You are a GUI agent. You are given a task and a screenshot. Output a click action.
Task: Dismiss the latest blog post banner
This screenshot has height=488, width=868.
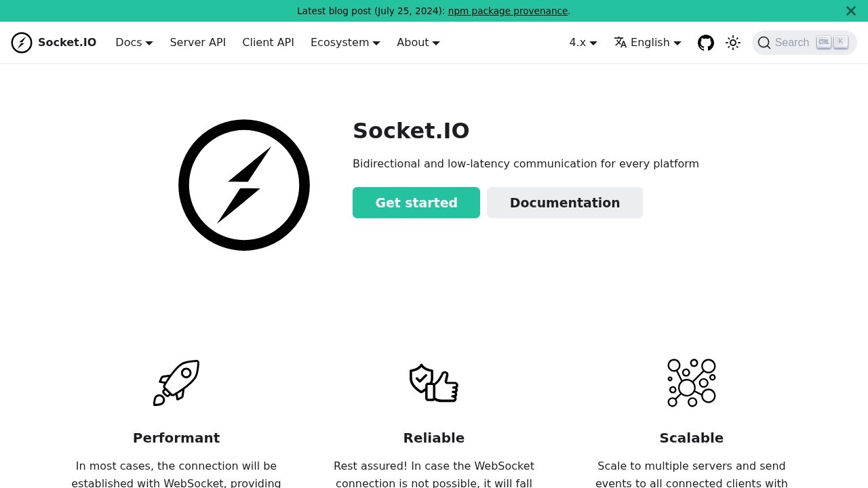850,11
